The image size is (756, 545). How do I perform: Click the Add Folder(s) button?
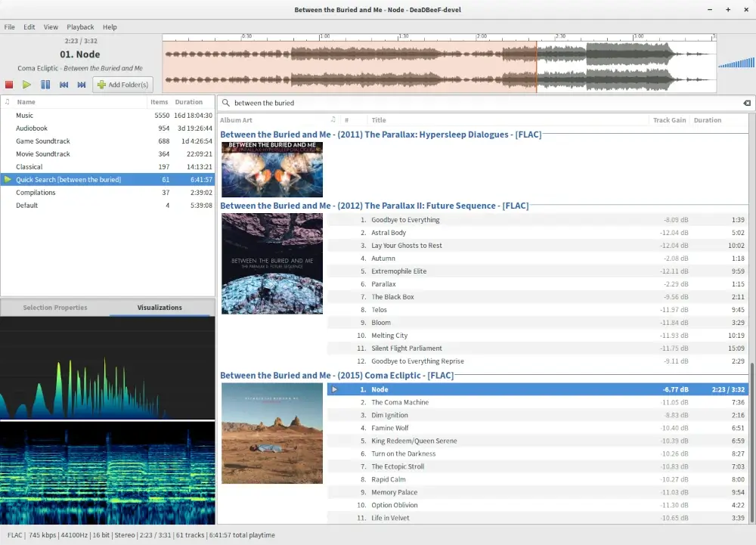tap(122, 85)
